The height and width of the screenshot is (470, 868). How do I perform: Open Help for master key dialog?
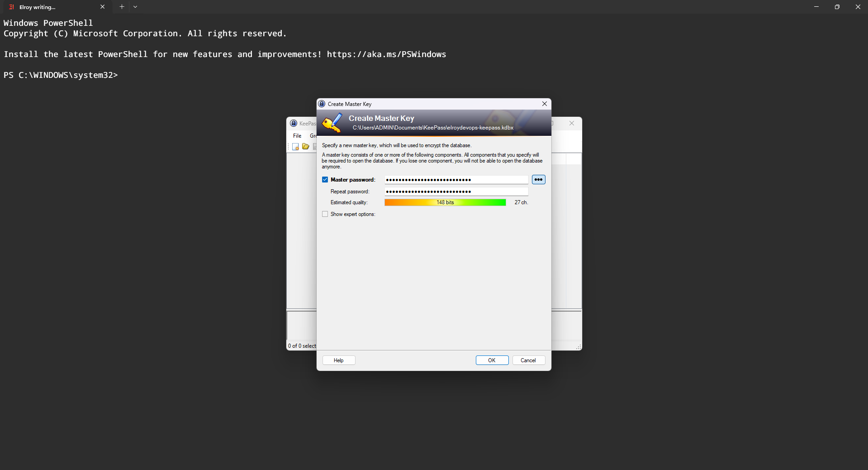tap(339, 360)
